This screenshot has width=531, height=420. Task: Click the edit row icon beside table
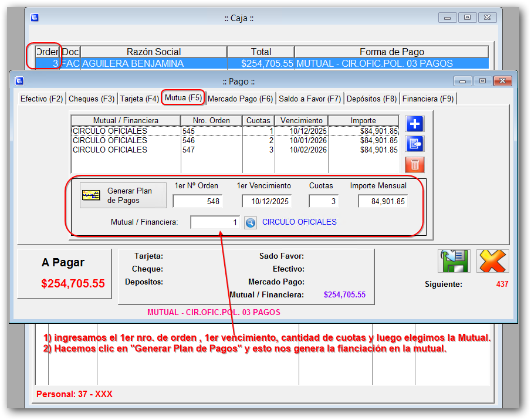[x=415, y=144]
